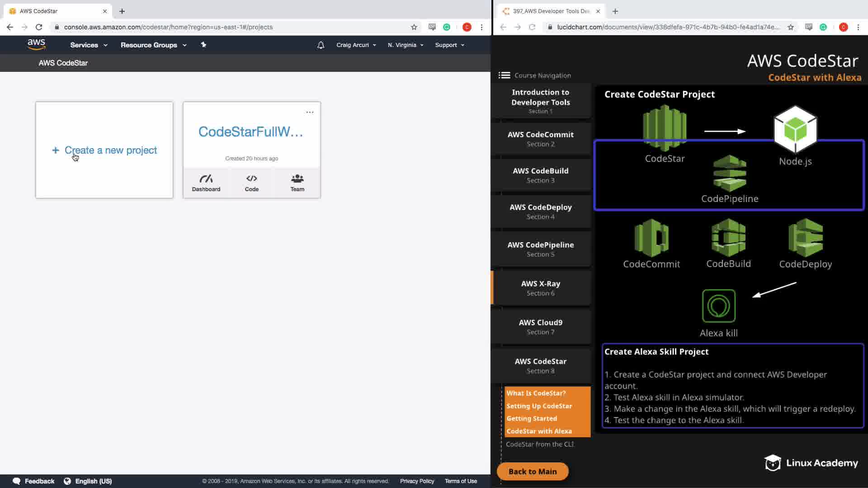Click the pin shortcuts icon
This screenshot has width=868, height=488.
[x=203, y=45]
